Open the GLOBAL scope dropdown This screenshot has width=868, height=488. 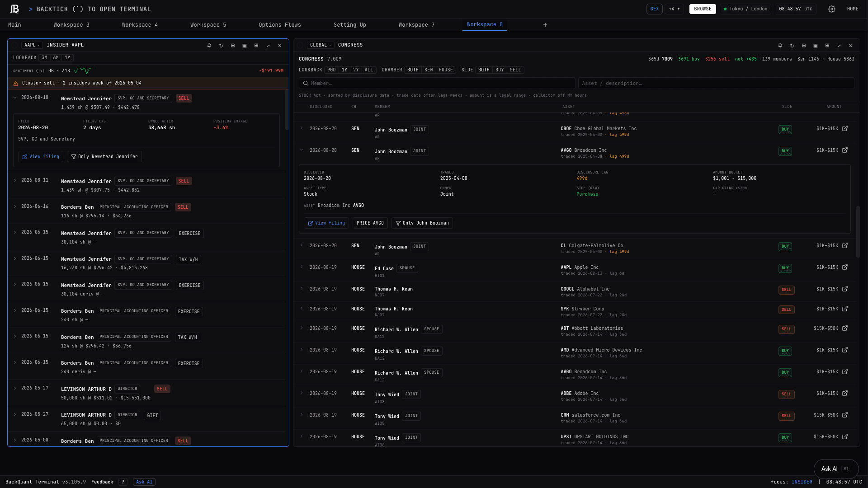[x=321, y=45]
